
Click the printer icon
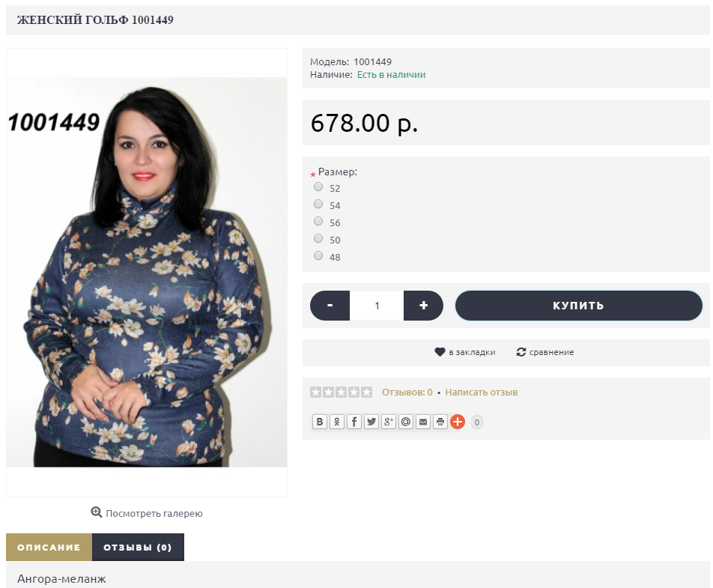coord(440,422)
